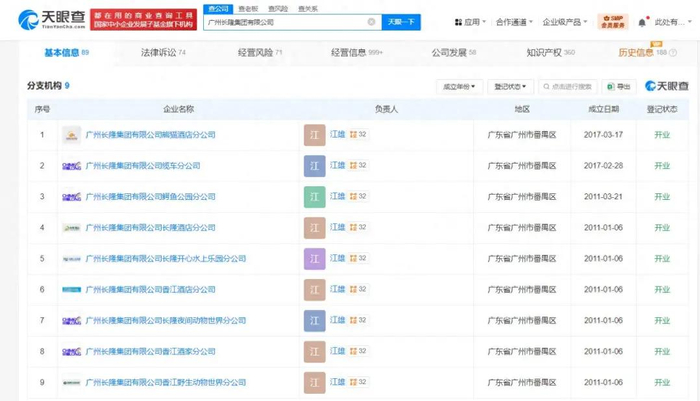Screen dimensions: 700x401
Task: Click the 天眼查 logo in header
Action: point(50,20)
